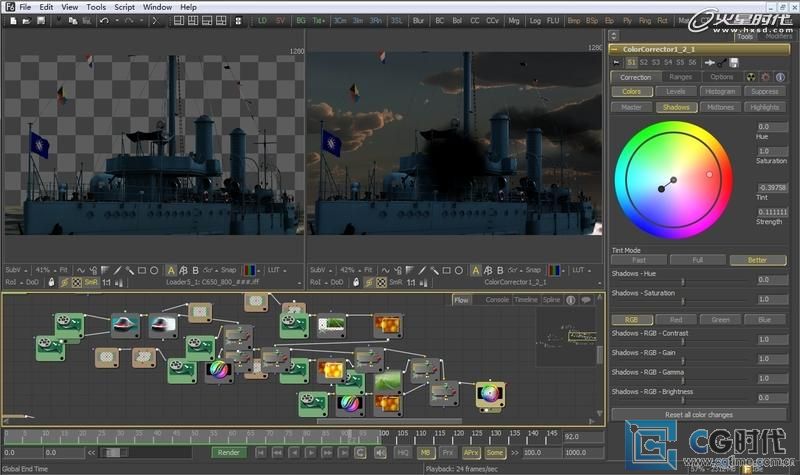Image resolution: width=800 pixels, height=475 pixels.
Task: Add a Blur tool from toolbar
Action: (418, 21)
